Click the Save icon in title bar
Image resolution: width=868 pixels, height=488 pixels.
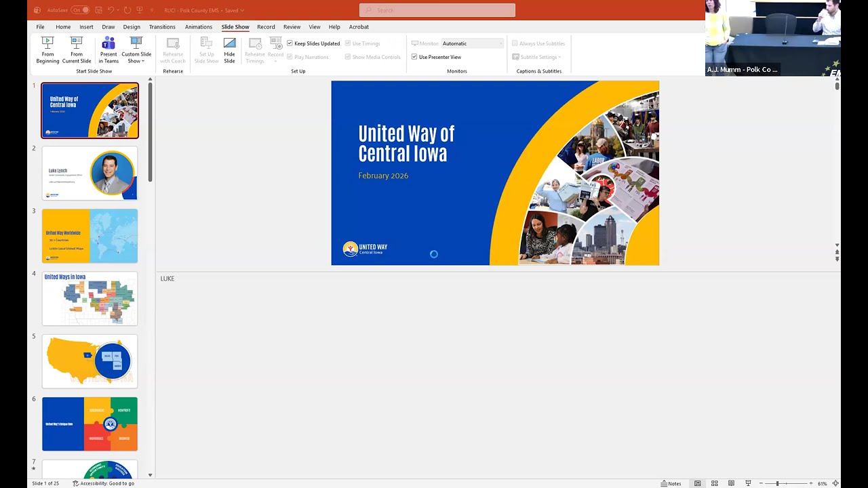tap(97, 10)
